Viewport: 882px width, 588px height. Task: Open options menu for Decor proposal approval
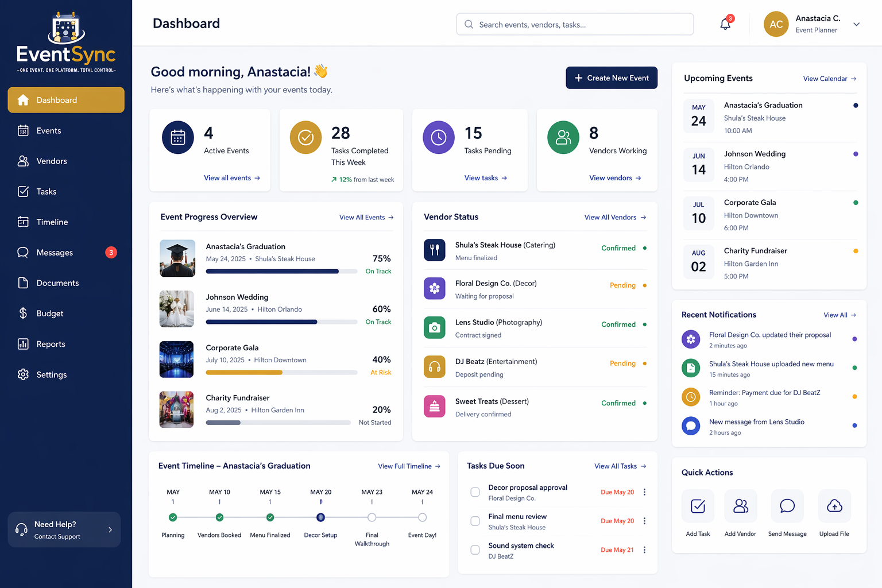[644, 492]
